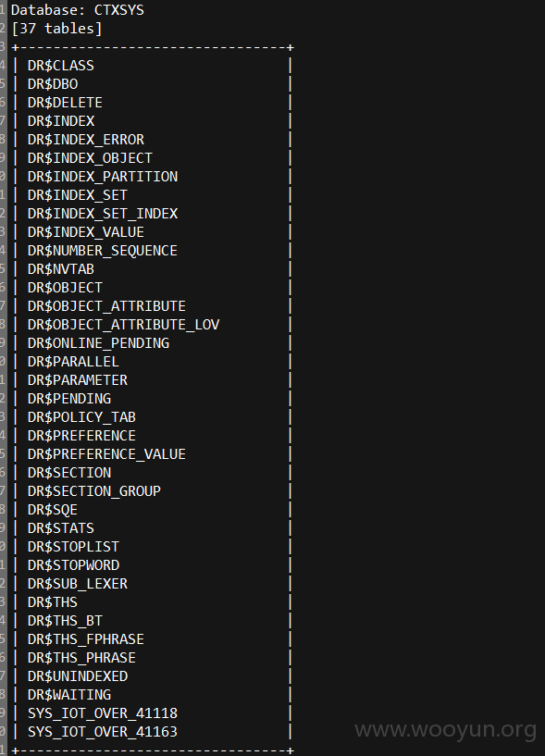Click the DR$CLASS table name
This screenshot has height=756, width=545.
click(61, 66)
